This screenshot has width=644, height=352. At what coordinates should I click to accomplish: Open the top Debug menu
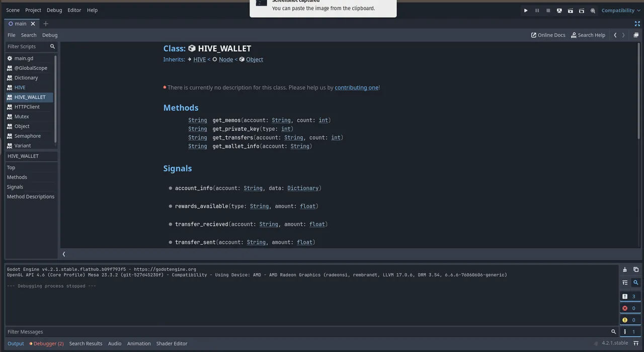54,10
